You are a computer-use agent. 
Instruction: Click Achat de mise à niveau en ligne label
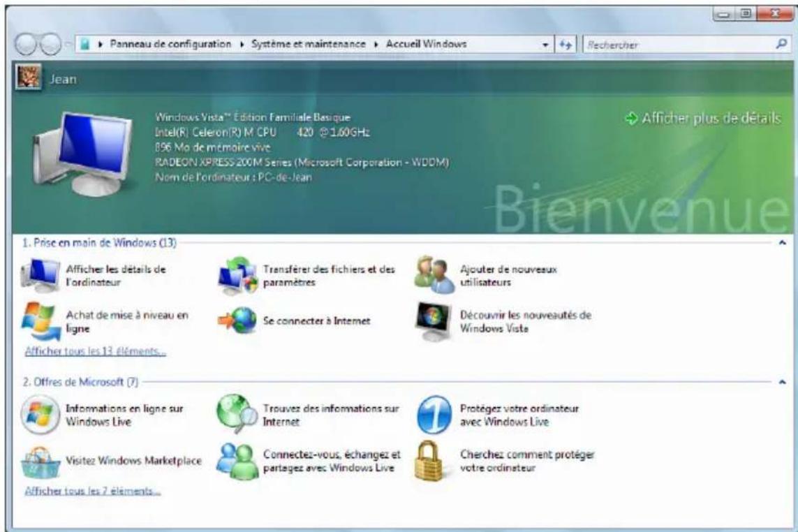[127, 322]
